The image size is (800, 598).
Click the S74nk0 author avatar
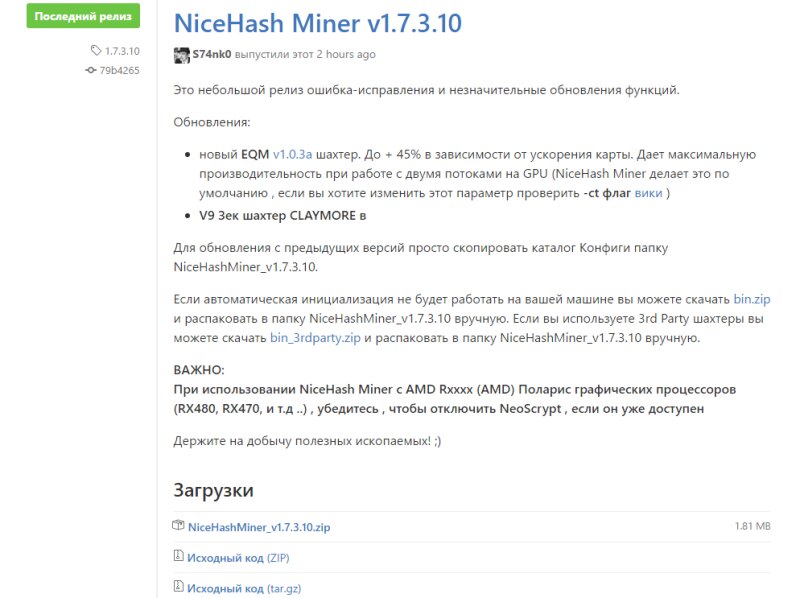181,55
